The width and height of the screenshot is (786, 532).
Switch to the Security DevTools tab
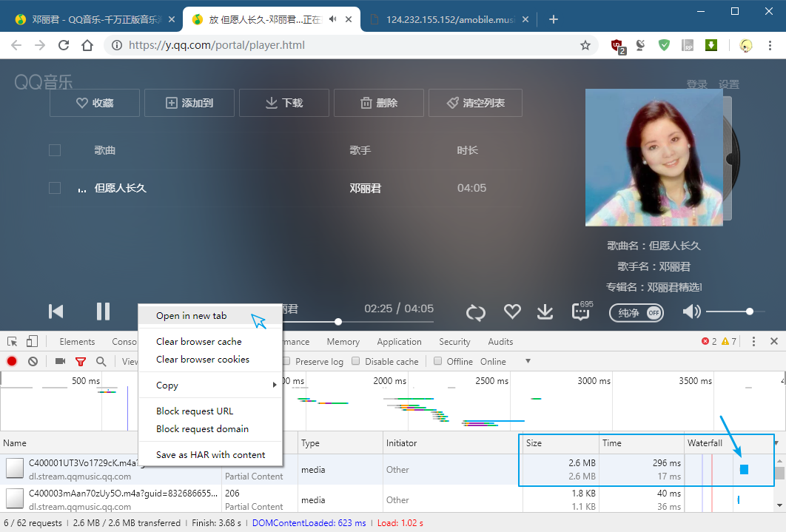[454, 342]
